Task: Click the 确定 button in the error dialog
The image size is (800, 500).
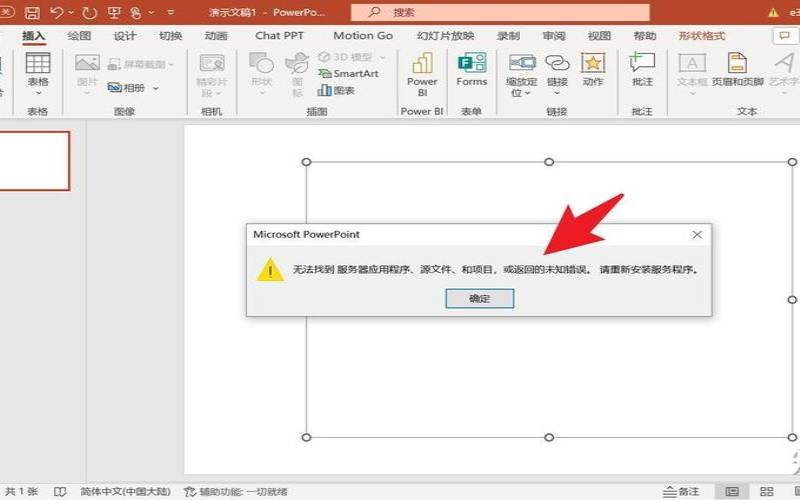Action: [x=479, y=298]
